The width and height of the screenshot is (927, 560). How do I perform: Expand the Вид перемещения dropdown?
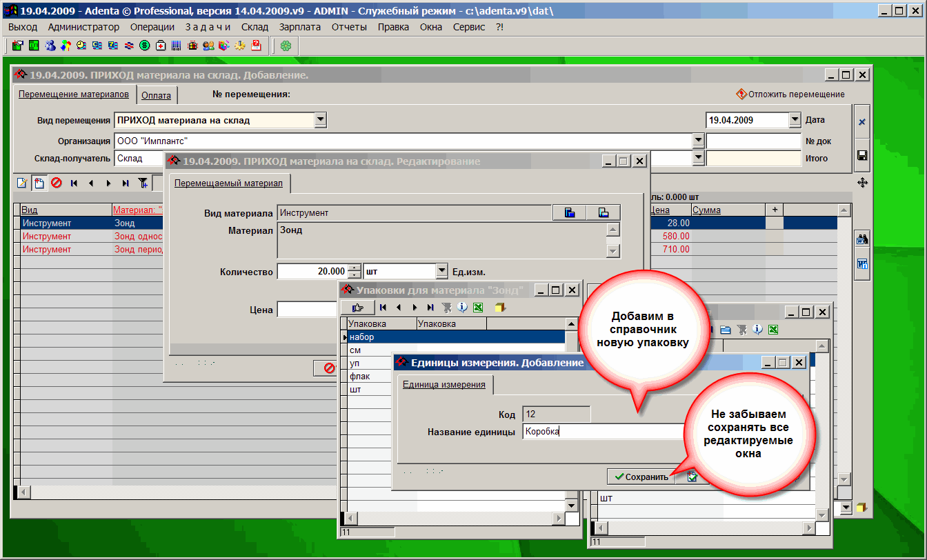[x=320, y=120]
